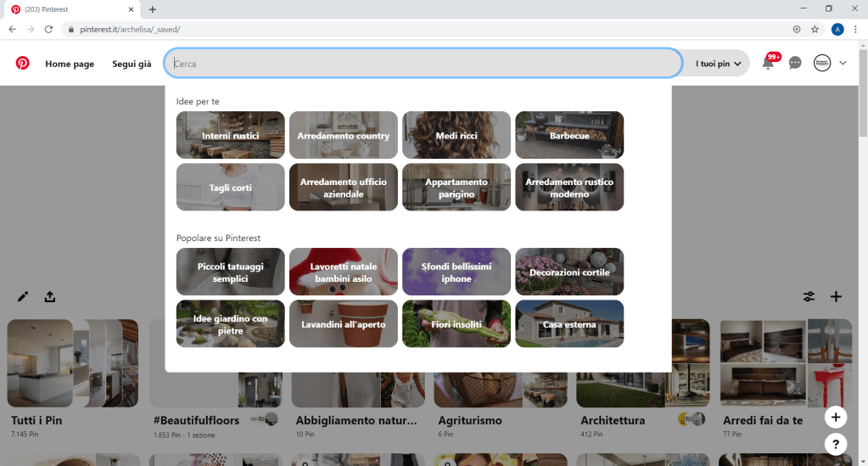868x466 pixels.
Task: Open a new browser tab
Action: click(153, 9)
